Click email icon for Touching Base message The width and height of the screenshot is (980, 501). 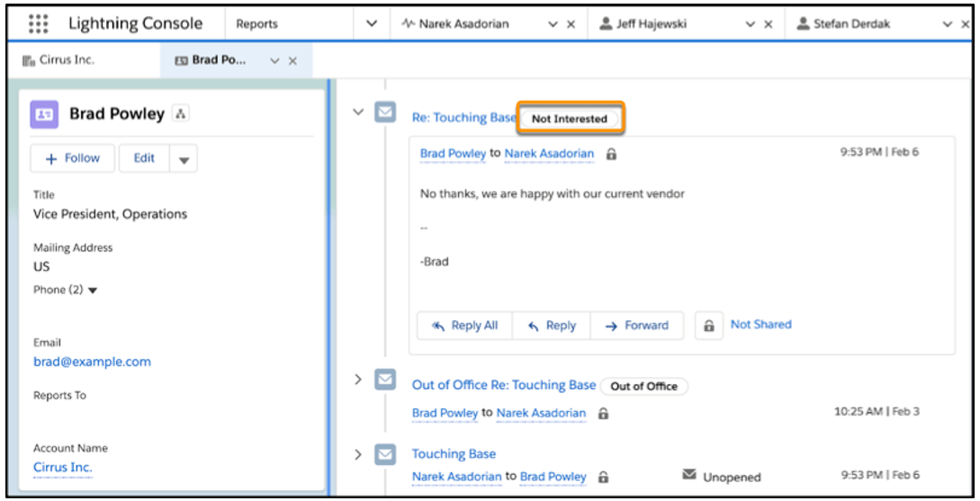click(385, 454)
